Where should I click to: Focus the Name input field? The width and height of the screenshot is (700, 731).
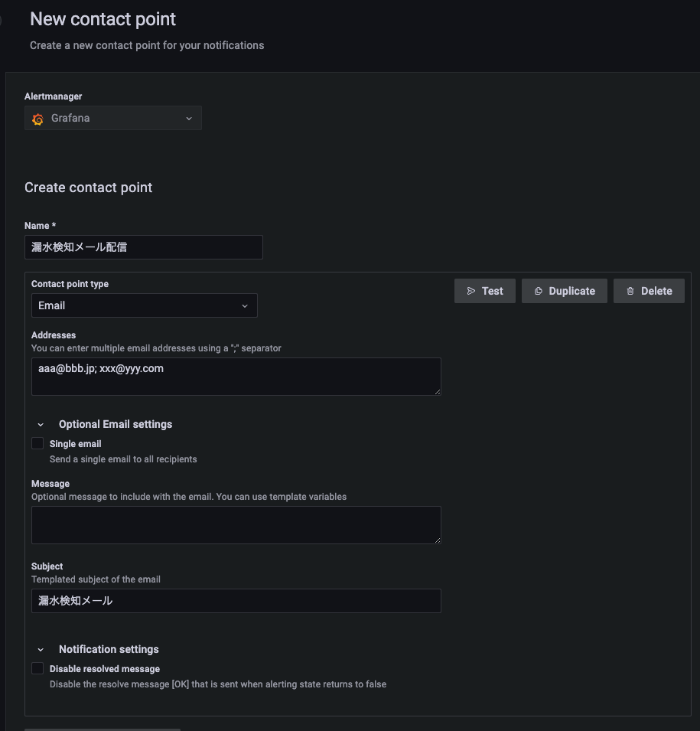click(144, 247)
